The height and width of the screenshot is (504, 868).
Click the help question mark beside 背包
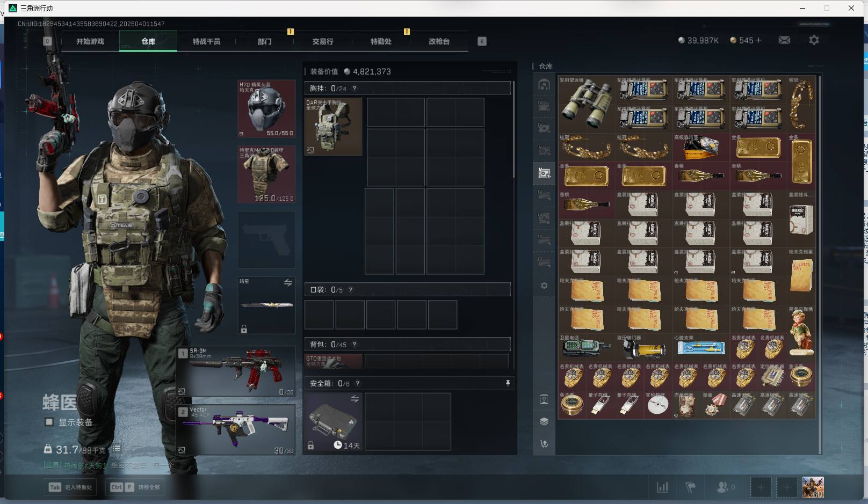(355, 345)
